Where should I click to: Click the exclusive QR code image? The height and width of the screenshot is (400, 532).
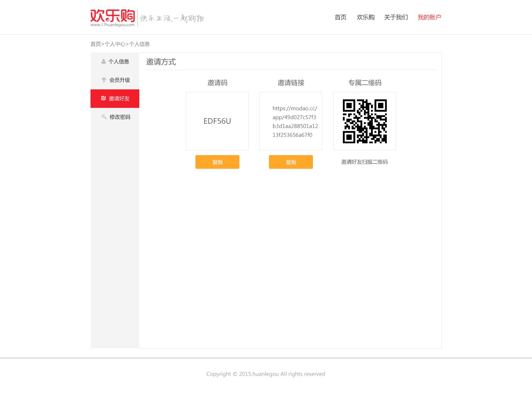click(365, 121)
